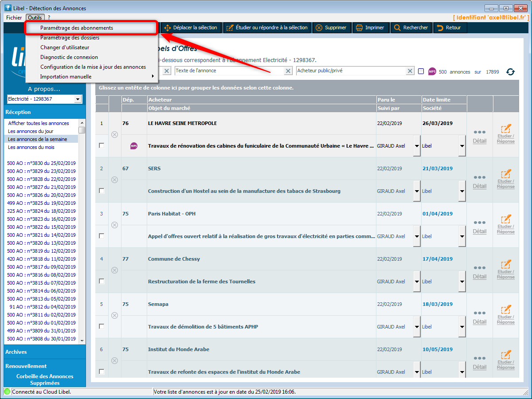The width and height of the screenshot is (532, 399).
Task: Toggle the checkbox beside the MPS filter badge
Action: coord(421,71)
